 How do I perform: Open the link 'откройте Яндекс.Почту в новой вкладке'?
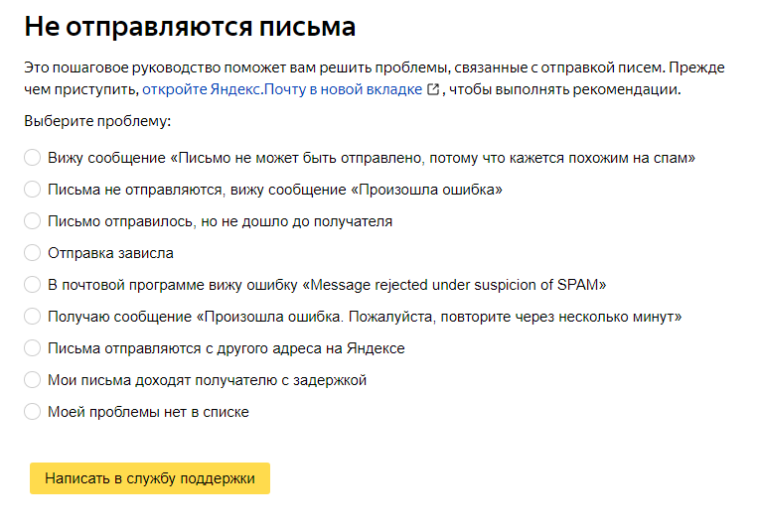click(282, 89)
